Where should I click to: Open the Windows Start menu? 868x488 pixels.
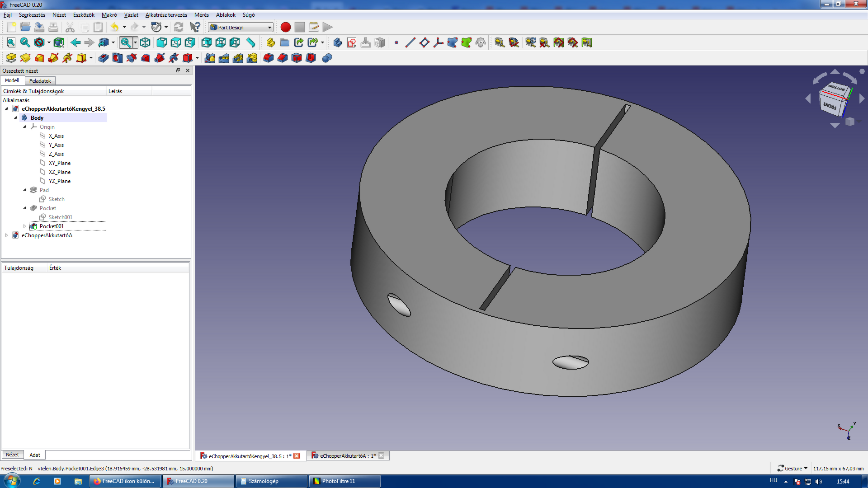click(x=12, y=481)
